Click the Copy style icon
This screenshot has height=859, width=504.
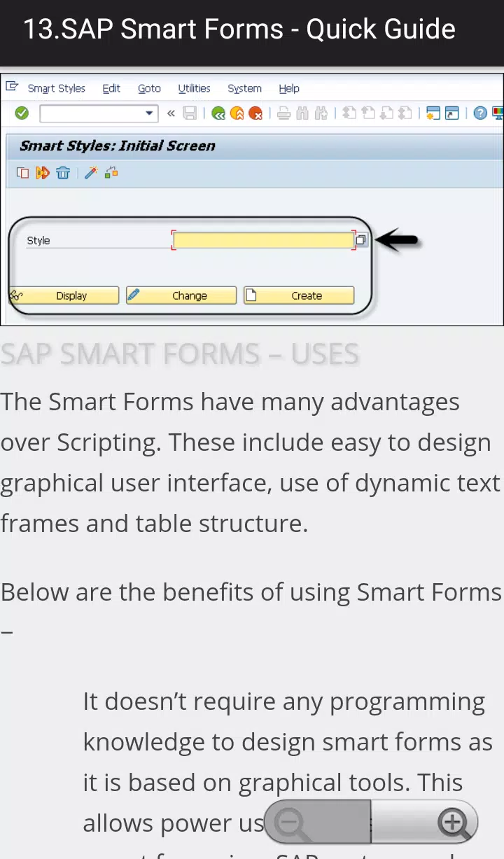(x=23, y=173)
